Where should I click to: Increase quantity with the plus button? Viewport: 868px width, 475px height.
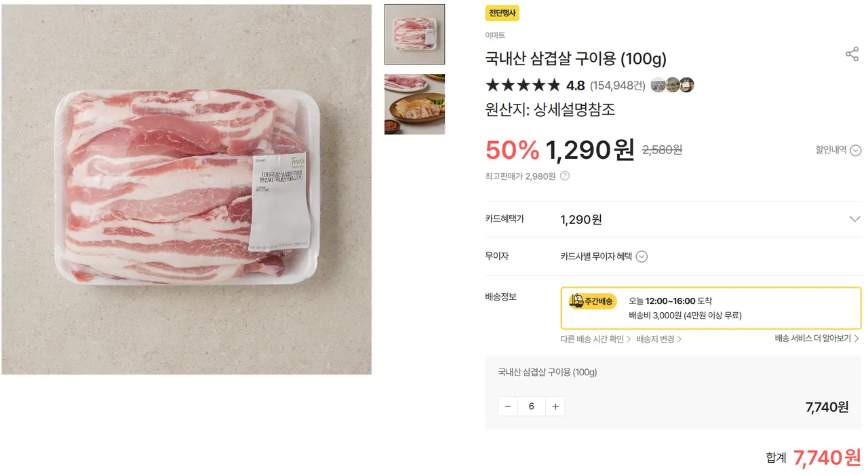555,406
